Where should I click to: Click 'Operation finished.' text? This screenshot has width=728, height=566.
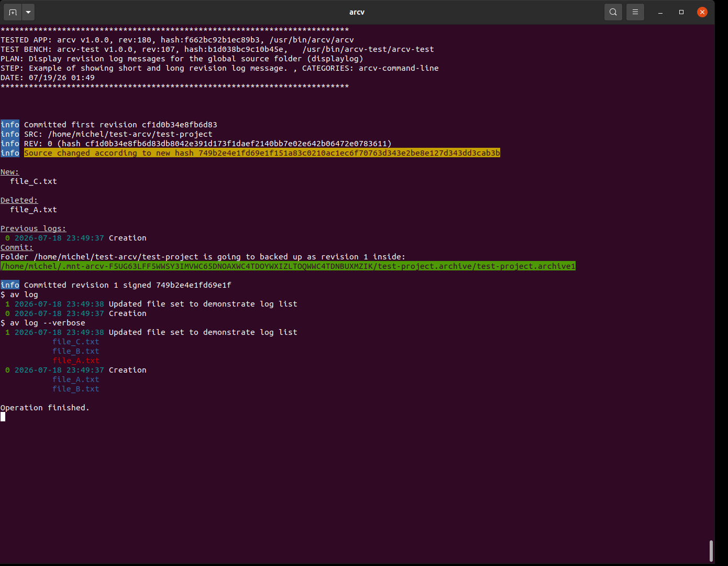[45, 408]
